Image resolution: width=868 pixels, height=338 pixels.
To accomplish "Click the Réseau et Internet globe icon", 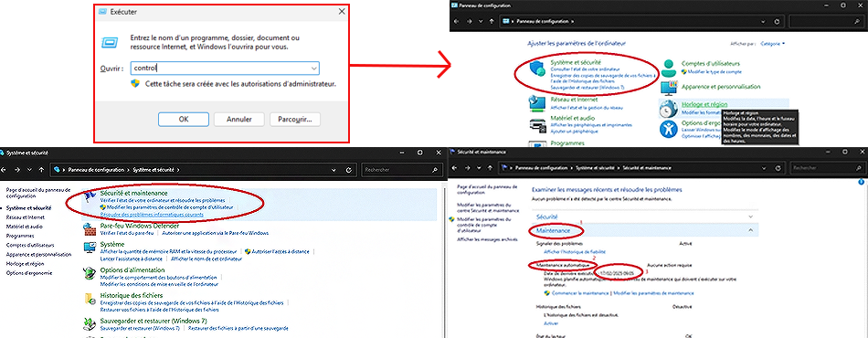I will [x=538, y=103].
